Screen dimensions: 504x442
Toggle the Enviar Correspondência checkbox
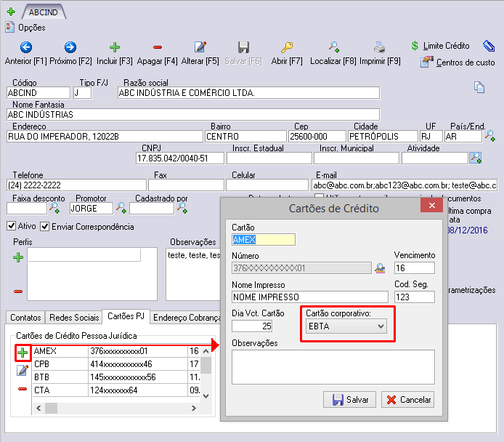45,227
